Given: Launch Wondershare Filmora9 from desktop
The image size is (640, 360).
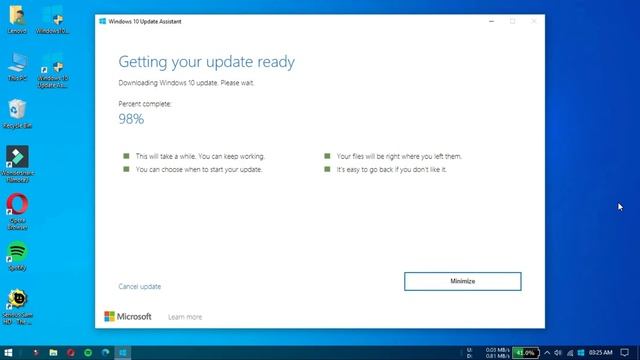Looking at the screenshot, I should 17,164.
